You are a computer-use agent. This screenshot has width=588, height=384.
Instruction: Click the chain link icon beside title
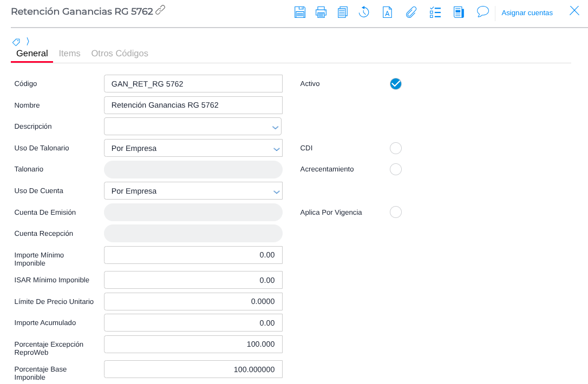160,10
